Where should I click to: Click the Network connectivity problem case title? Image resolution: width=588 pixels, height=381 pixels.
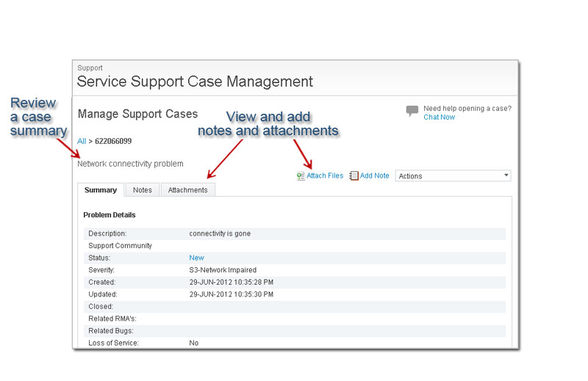130,164
